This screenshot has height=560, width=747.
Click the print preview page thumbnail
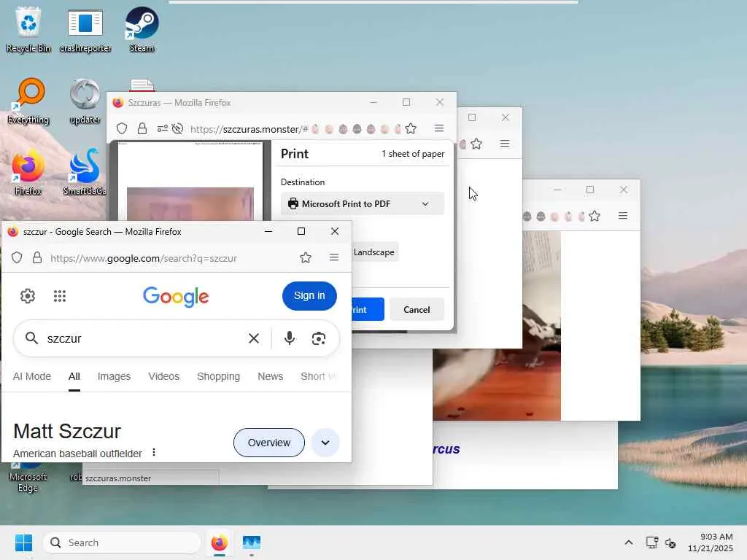click(190, 181)
